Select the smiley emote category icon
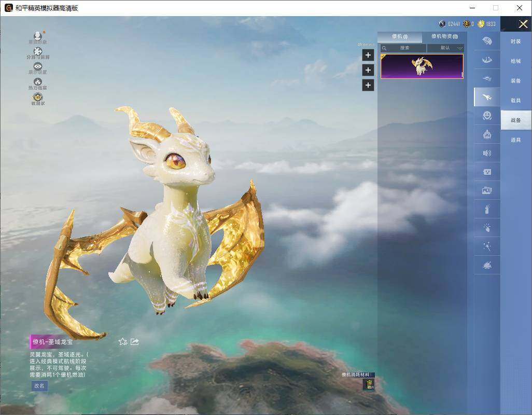Screen dimensions: 532x415 (x=487, y=116)
